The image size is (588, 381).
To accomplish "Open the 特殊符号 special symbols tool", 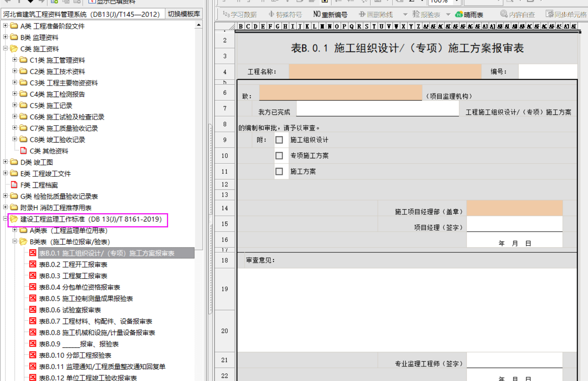I will pyautogui.click(x=285, y=15).
